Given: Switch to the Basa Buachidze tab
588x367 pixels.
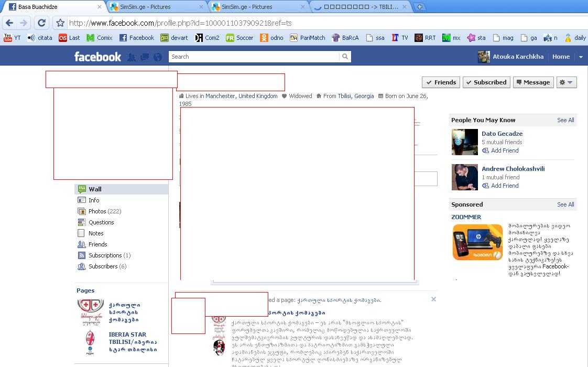Looking at the screenshot, I should click(55, 7).
